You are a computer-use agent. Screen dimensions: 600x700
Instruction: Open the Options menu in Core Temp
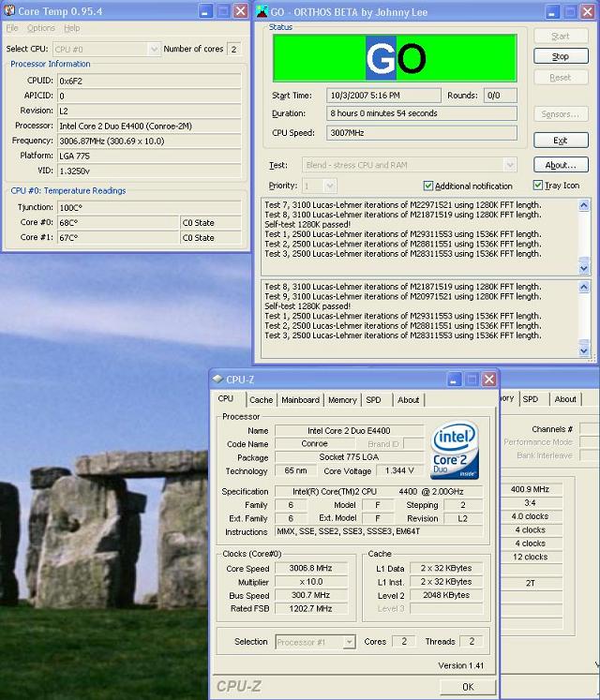click(41, 28)
